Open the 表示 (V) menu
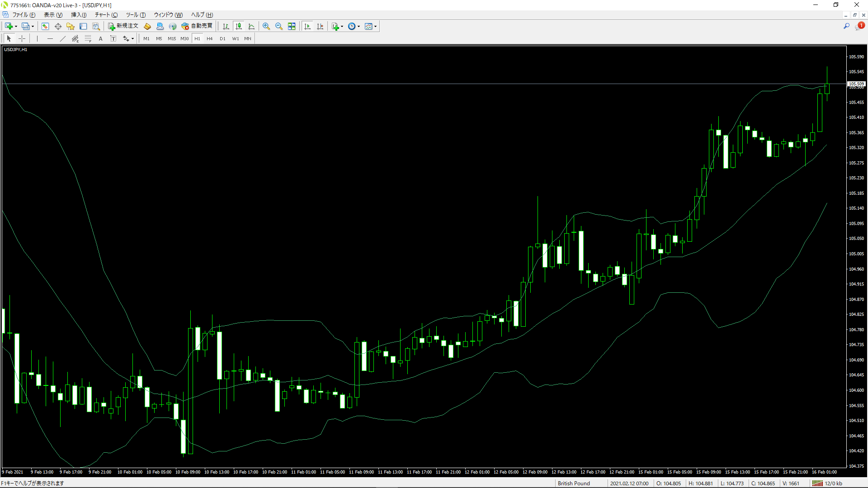This screenshot has width=868, height=488. coord(53,15)
